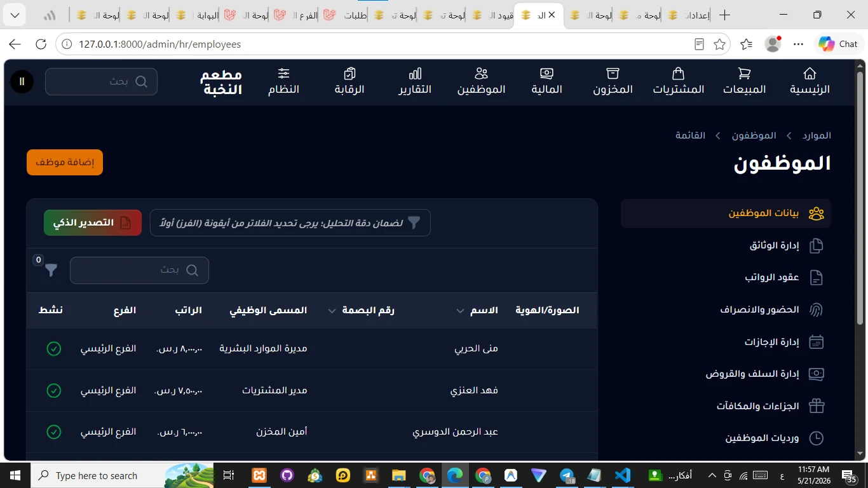Open ورديات الموظفين clock item

point(726,438)
